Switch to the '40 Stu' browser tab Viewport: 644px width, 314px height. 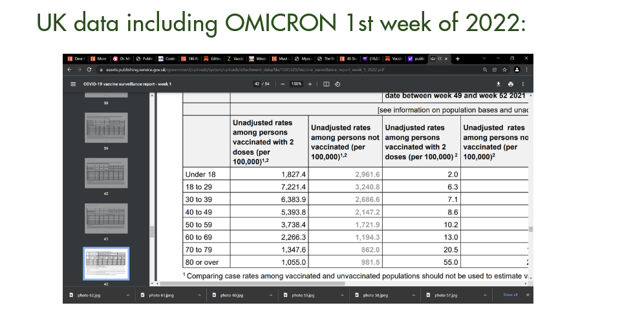coord(349,59)
